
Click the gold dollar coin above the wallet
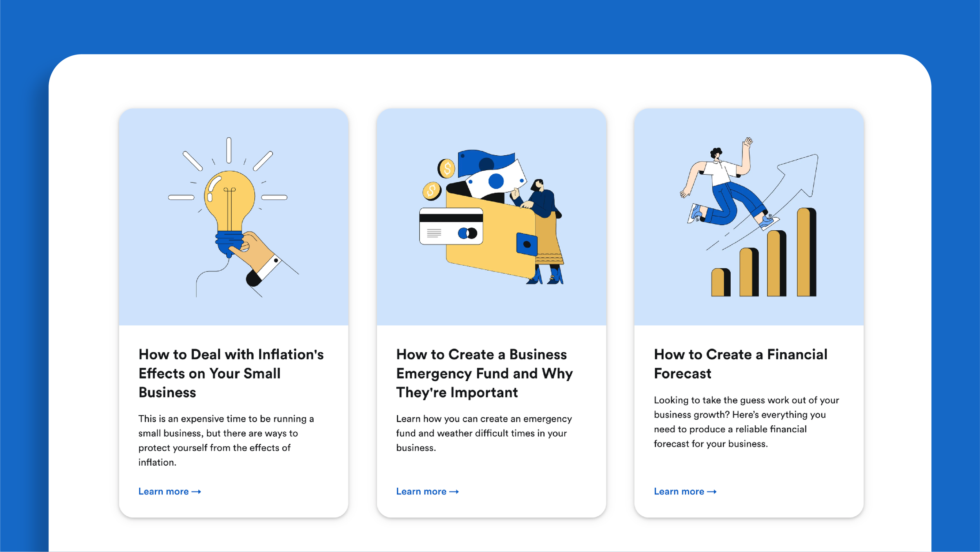coord(446,169)
